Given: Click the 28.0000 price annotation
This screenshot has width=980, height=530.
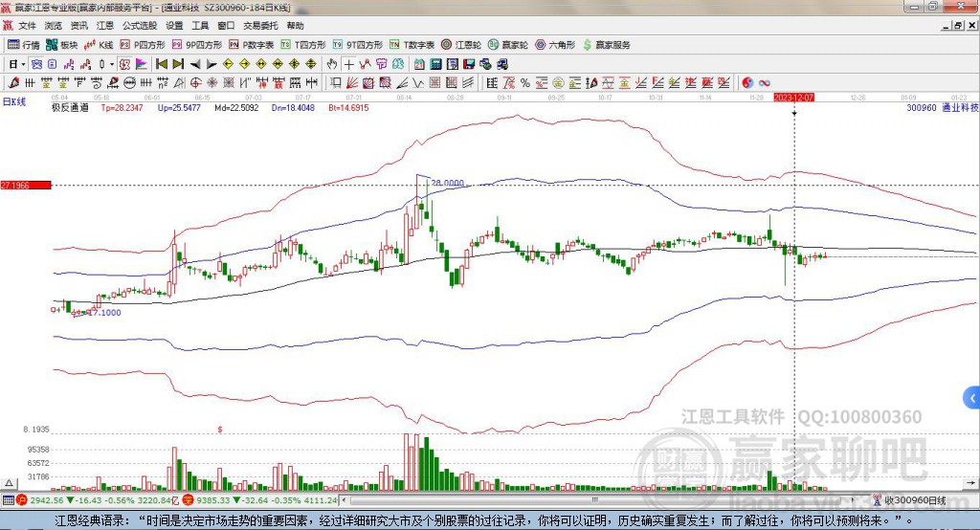Looking at the screenshot, I should [x=448, y=183].
